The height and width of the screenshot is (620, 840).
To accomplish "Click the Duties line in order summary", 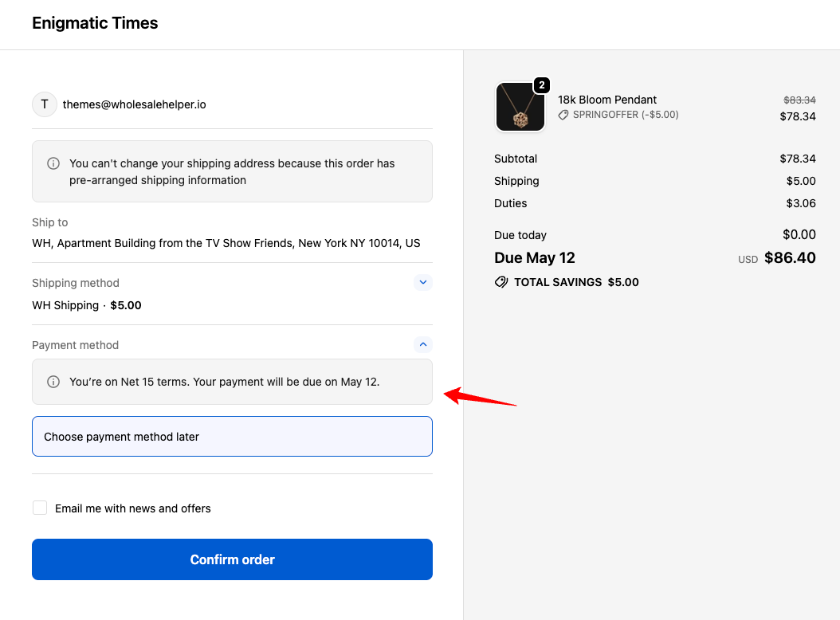I will coord(511,203).
